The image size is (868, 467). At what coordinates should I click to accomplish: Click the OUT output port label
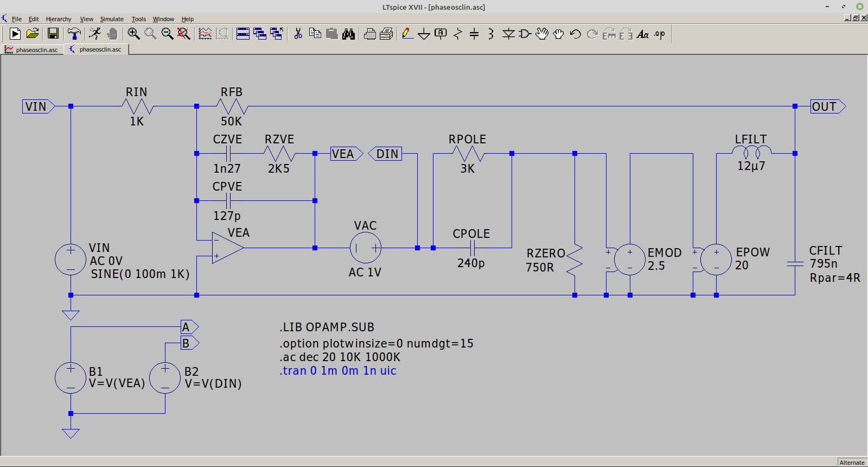[x=828, y=106]
